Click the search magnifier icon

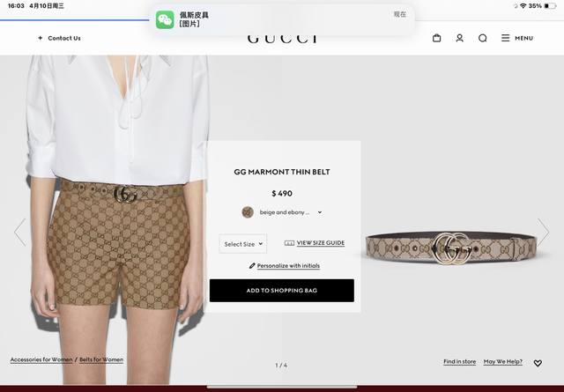point(483,38)
